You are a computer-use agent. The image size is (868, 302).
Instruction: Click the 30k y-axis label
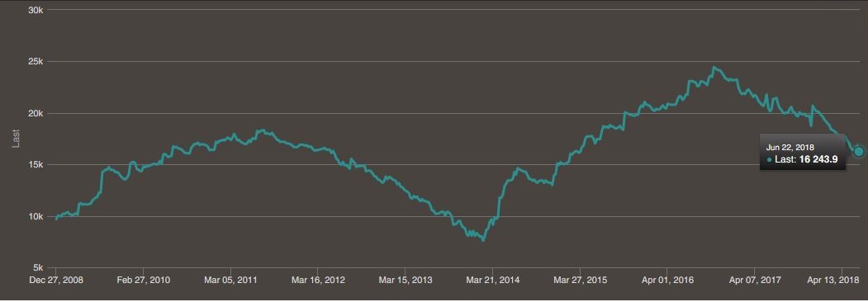coord(36,10)
